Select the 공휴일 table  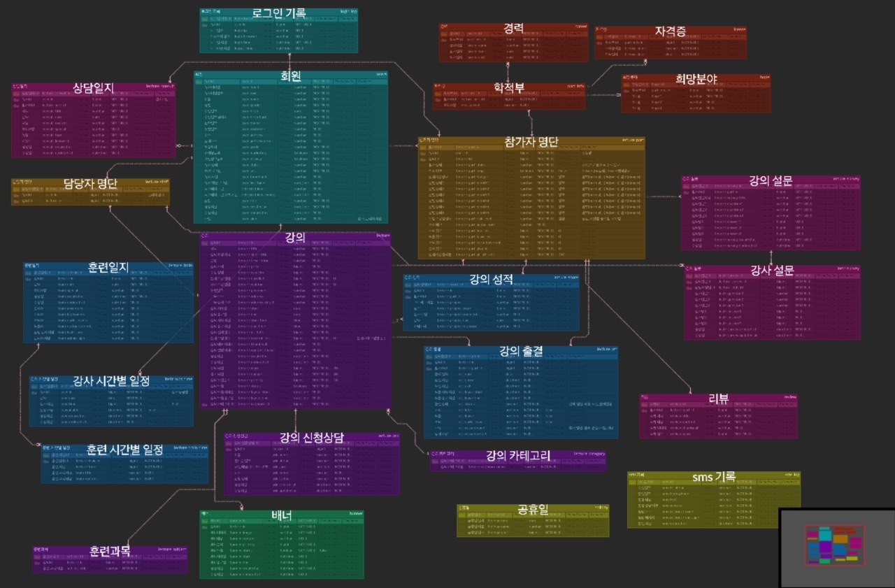coord(533,520)
